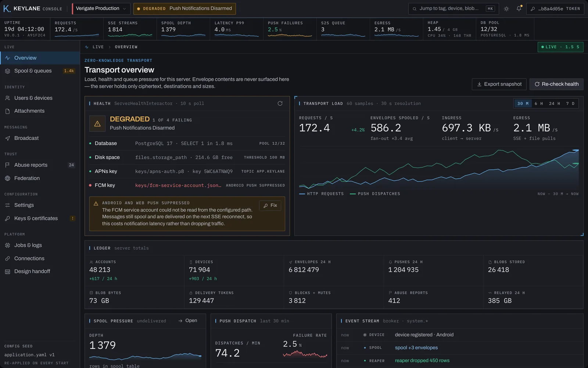
Task: Click Re-check health
Action: 556,84
